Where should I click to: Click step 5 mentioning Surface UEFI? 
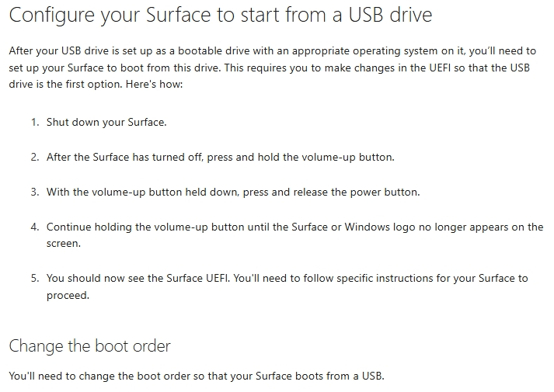287,286
